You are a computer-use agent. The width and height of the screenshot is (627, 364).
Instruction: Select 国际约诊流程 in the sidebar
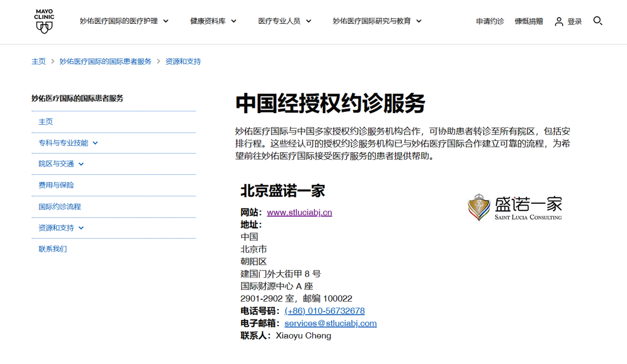click(59, 207)
